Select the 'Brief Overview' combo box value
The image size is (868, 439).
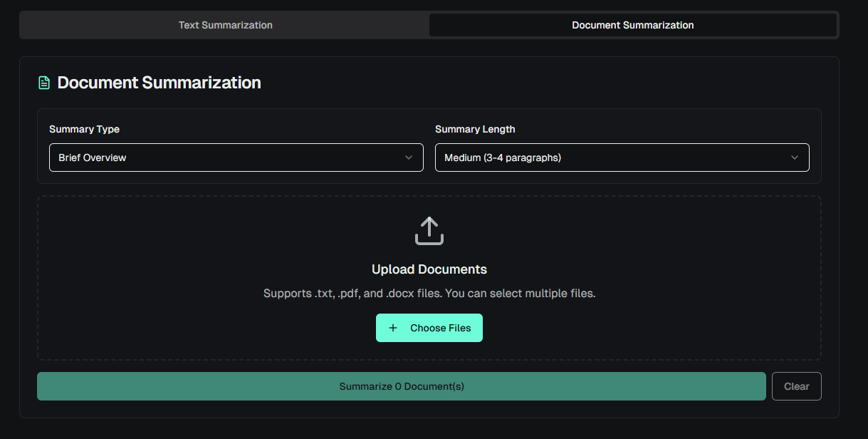pos(93,157)
